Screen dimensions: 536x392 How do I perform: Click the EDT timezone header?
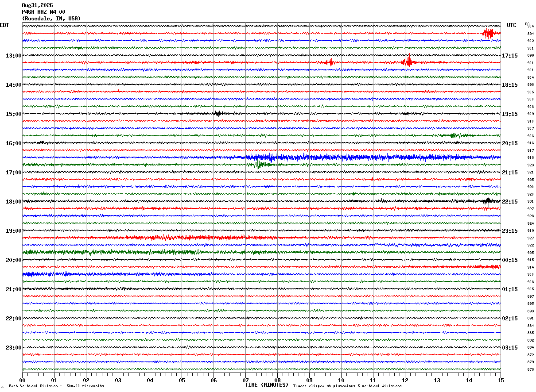[4, 25]
